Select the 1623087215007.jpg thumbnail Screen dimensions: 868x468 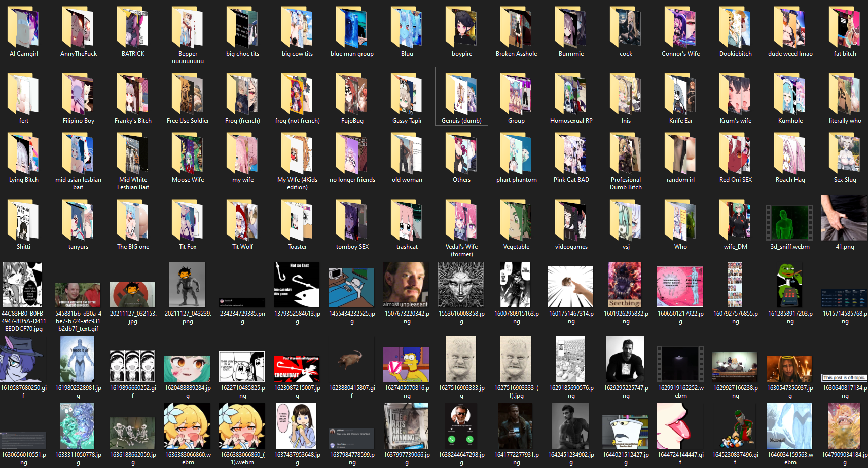tap(297, 369)
